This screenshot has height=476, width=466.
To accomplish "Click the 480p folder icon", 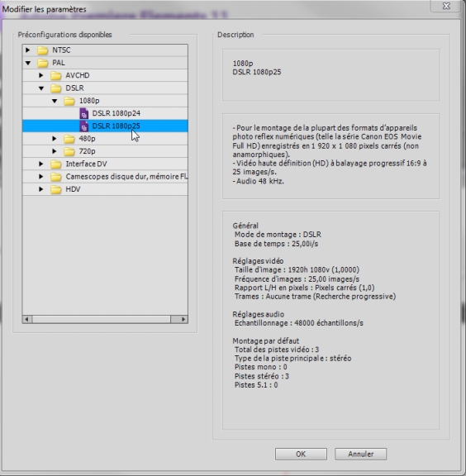I will coord(69,139).
